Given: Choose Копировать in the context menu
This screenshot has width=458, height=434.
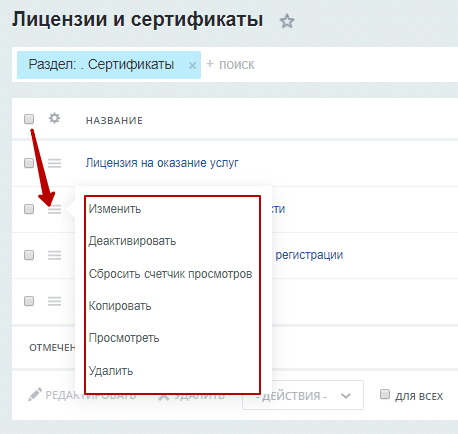Looking at the screenshot, I should tap(120, 306).
